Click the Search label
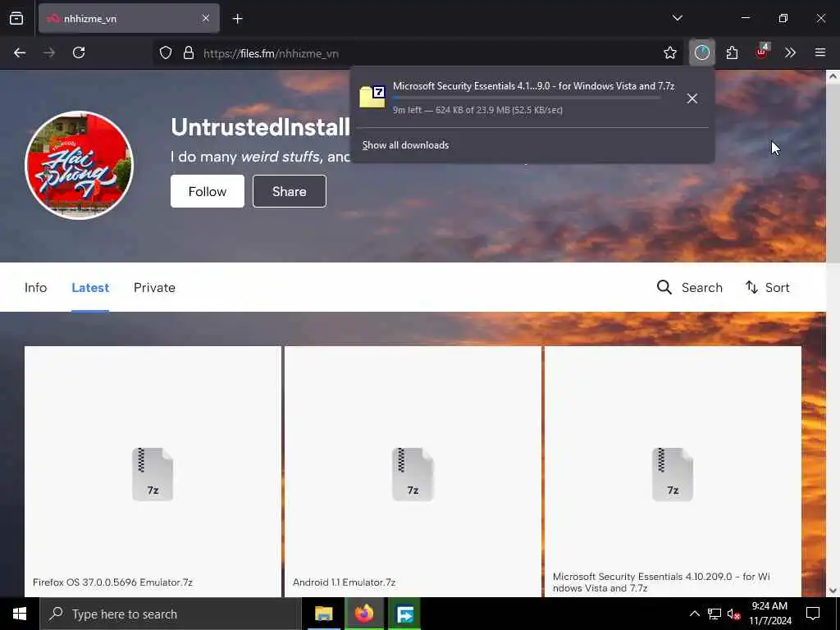The height and width of the screenshot is (630, 840). (702, 288)
